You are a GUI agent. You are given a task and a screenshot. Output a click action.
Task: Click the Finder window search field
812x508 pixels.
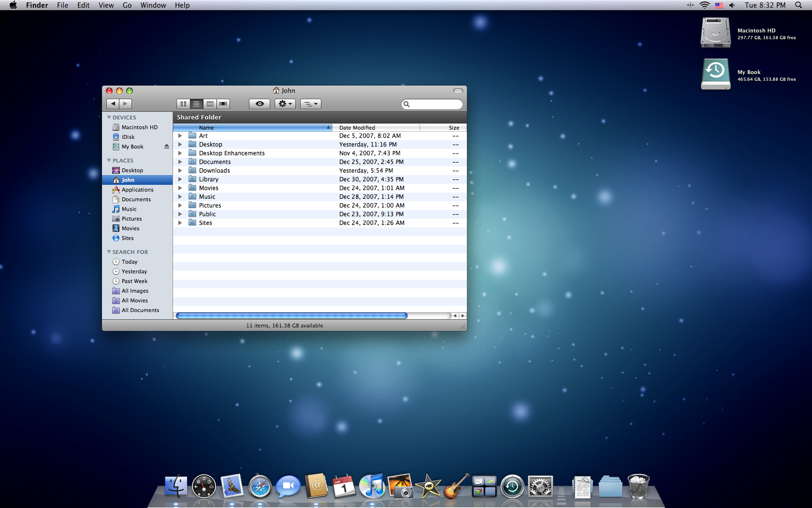[432, 104]
